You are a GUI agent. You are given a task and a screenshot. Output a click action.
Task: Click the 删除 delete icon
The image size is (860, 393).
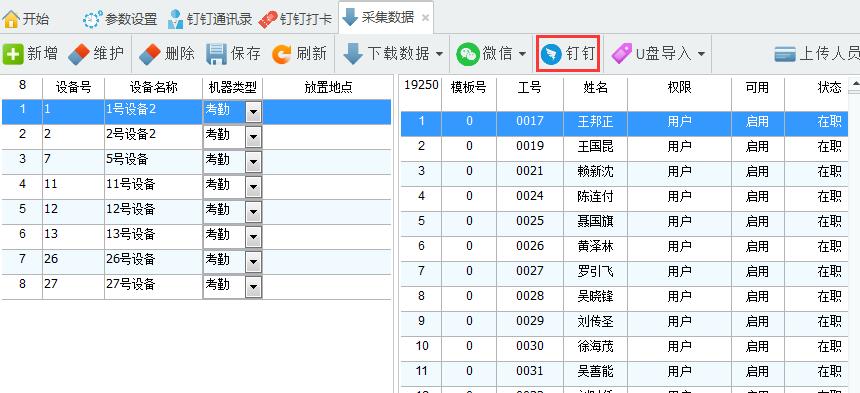(x=150, y=54)
